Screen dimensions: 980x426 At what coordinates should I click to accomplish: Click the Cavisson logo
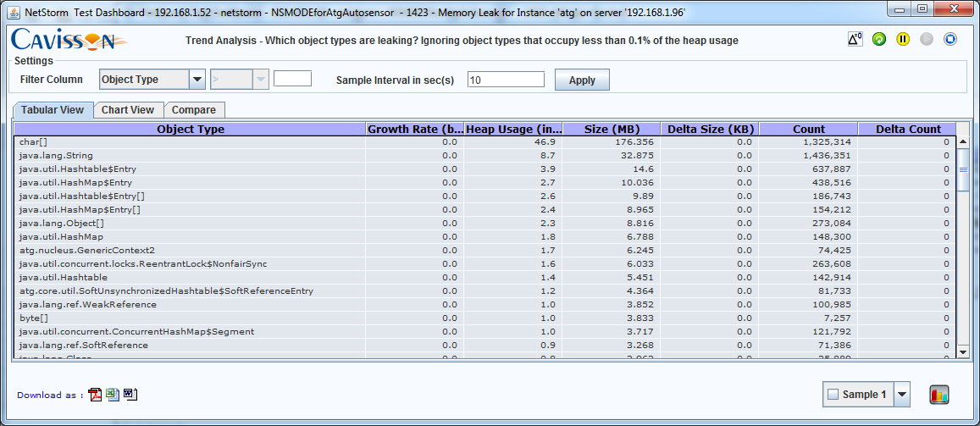[70, 40]
